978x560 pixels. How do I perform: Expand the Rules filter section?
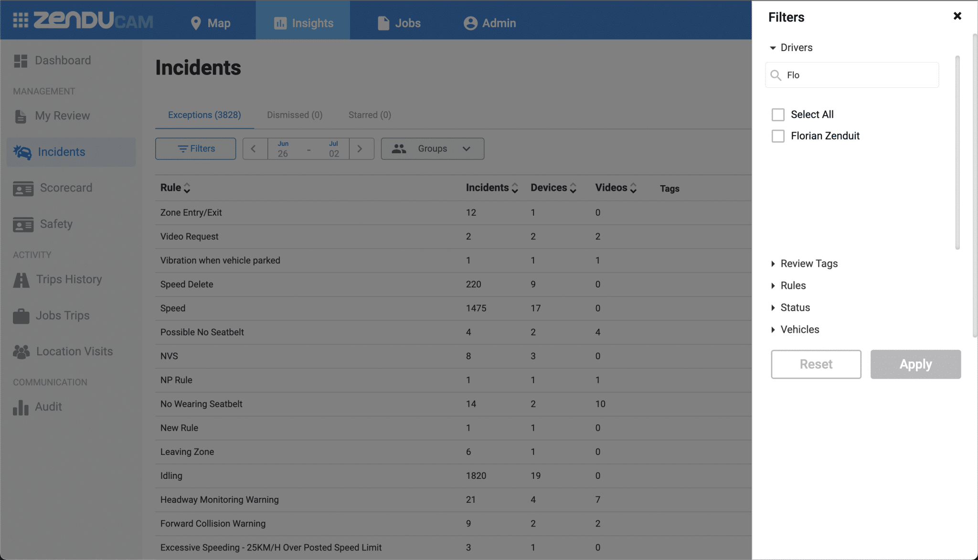coord(788,285)
